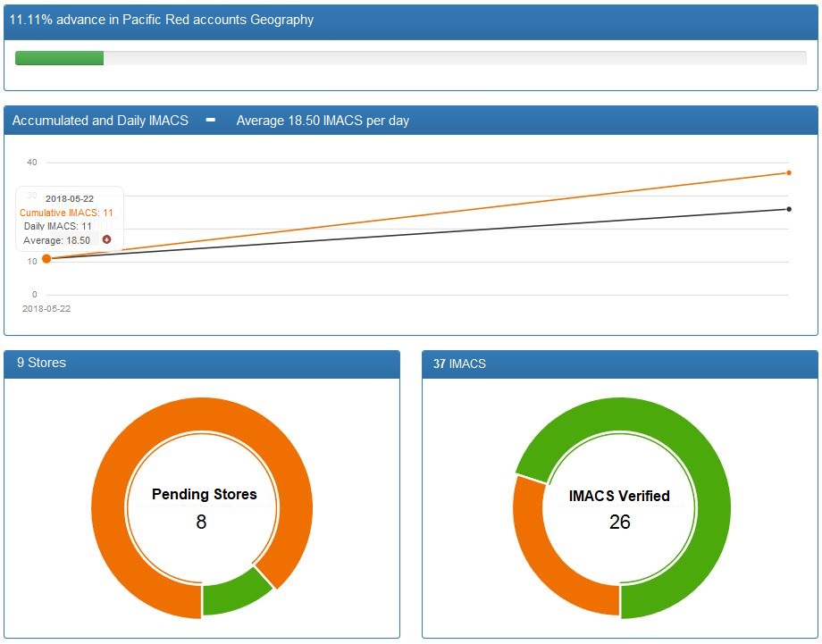822x644 pixels.
Task: Click the 'Pending Stores' donut label
Action: coord(204,494)
